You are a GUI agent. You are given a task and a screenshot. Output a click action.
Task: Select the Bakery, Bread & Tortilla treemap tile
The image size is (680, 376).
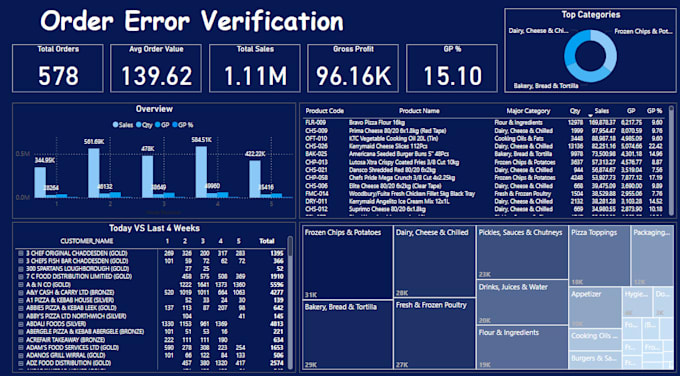click(347, 335)
